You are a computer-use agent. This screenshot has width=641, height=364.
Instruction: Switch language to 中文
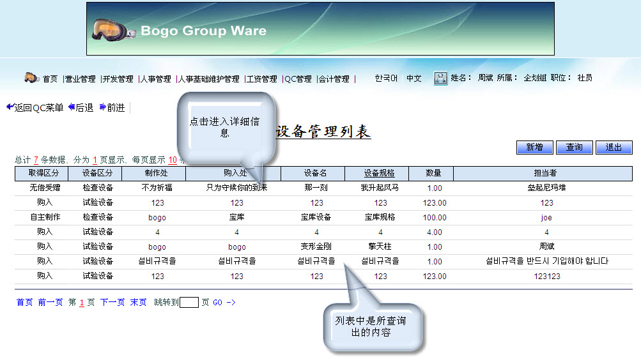[x=413, y=78]
